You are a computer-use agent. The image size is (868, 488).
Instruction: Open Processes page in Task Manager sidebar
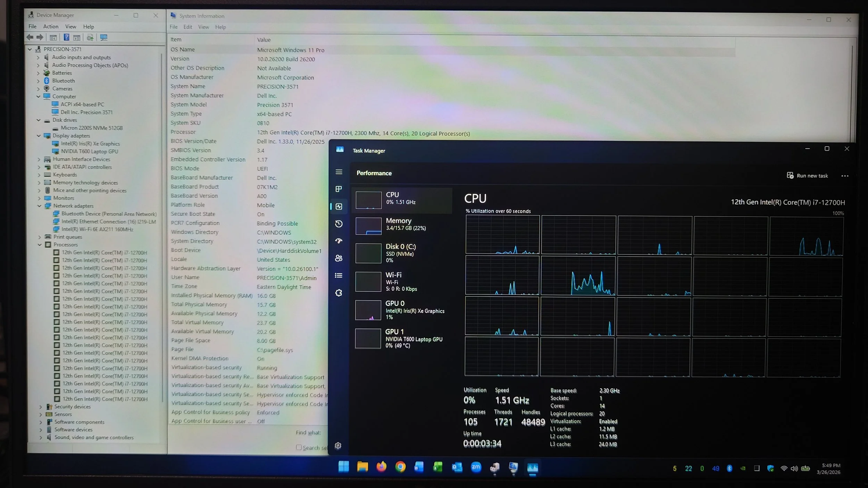[x=339, y=189]
